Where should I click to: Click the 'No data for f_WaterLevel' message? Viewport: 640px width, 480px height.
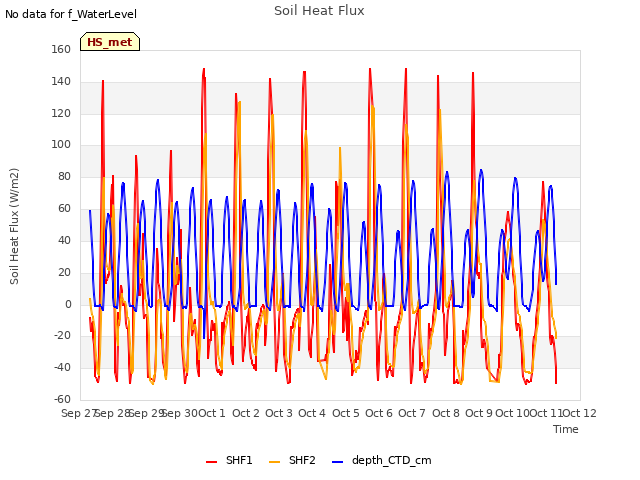click(x=71, y=14)
